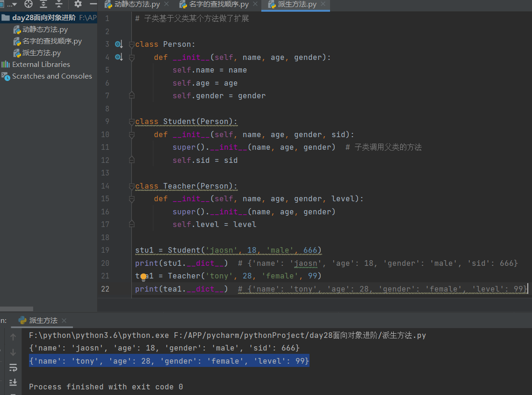The height and width of the screenshot is (395, 532).
Task: Click 'stu1 = Student' assignment line
Action: [x=228, y=250]
